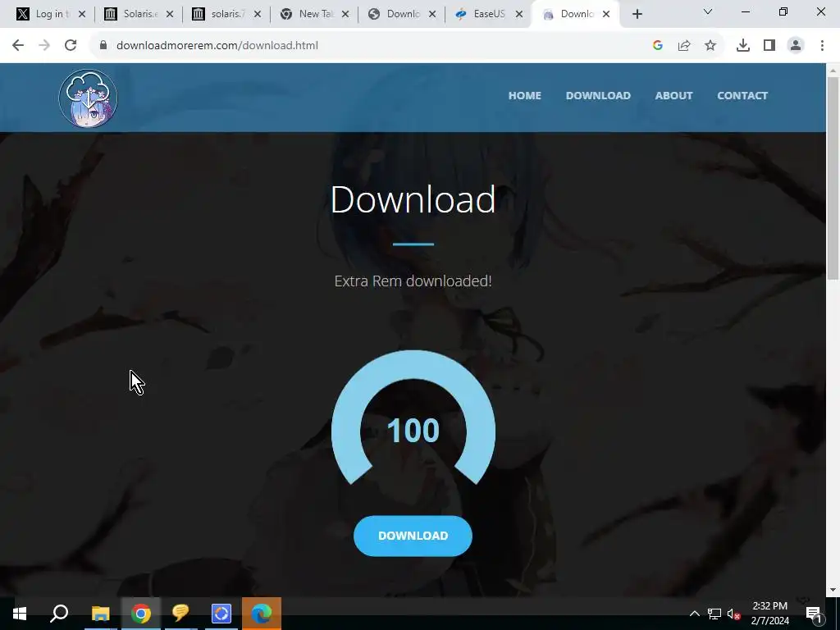Click the blue DOWNLOAD button
840x630 pixels.
[413, 536]
